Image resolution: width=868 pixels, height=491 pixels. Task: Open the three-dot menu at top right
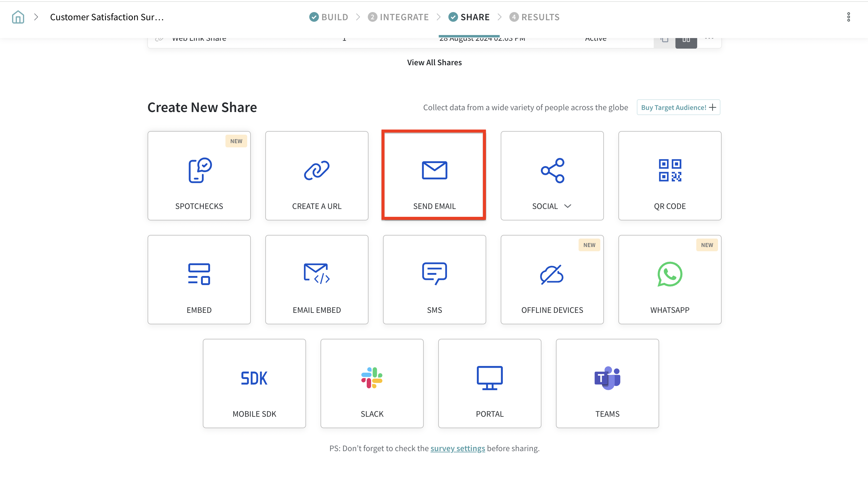[848, 17]
